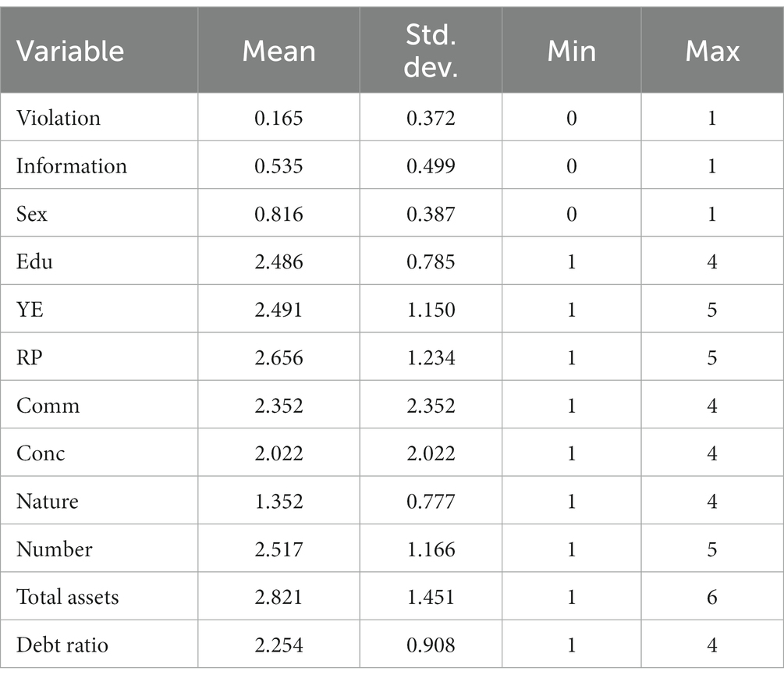The width and height of the screenshot is (784, 682).
Task: Click the Variable column header
Action: (70, 51)
